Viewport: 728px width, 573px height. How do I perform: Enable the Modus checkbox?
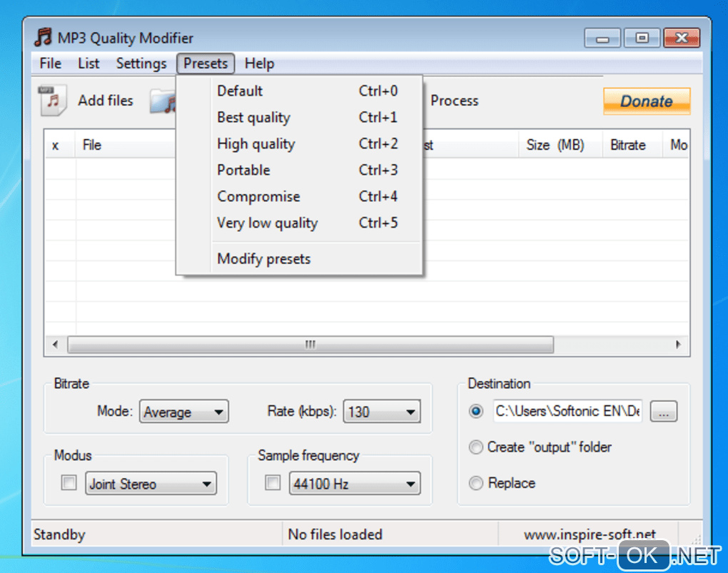(69, 483)
